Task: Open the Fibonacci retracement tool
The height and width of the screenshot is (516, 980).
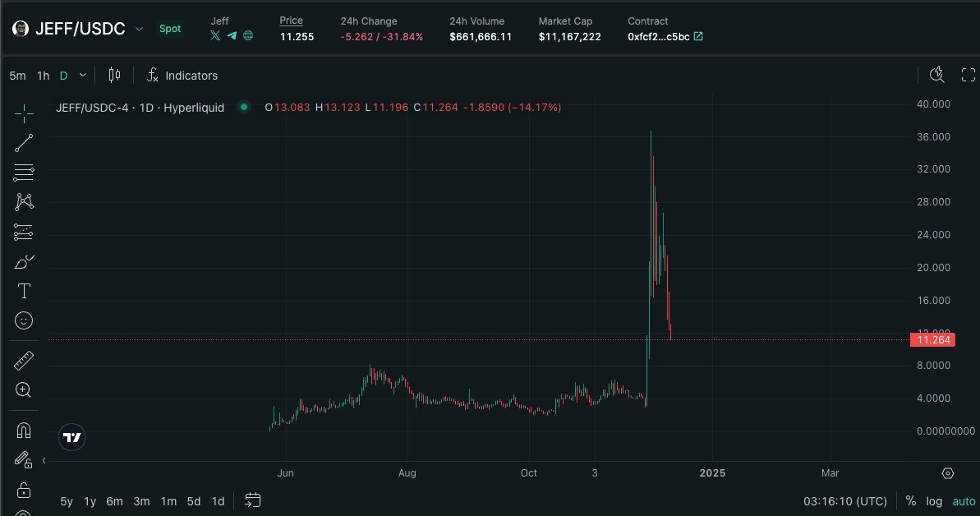Action: click(24, 172)
